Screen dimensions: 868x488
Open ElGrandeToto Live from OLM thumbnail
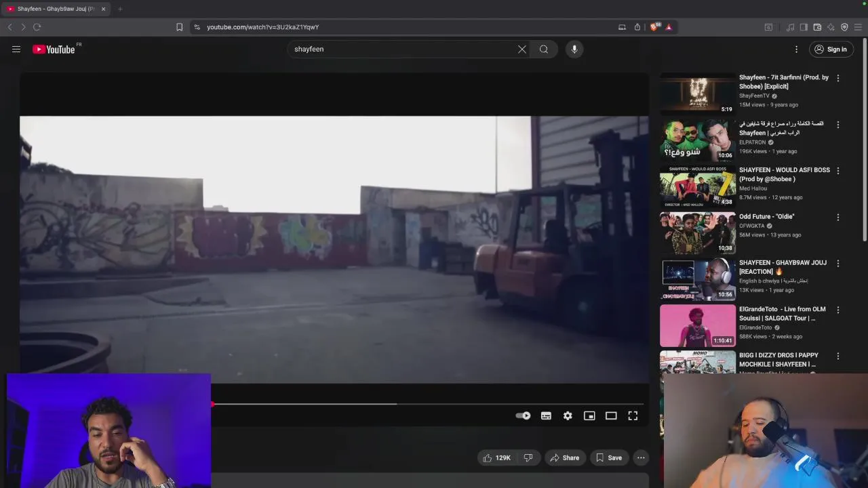[698, 326]
